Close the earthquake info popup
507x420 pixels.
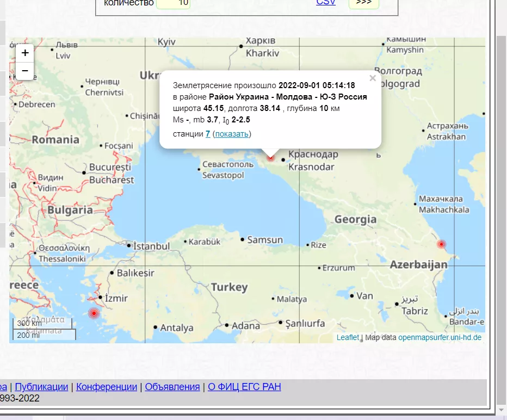tap(373, 78)
